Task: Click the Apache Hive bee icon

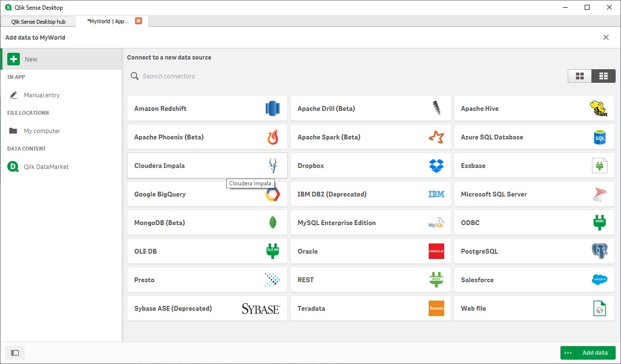Action: click(599, 108)
